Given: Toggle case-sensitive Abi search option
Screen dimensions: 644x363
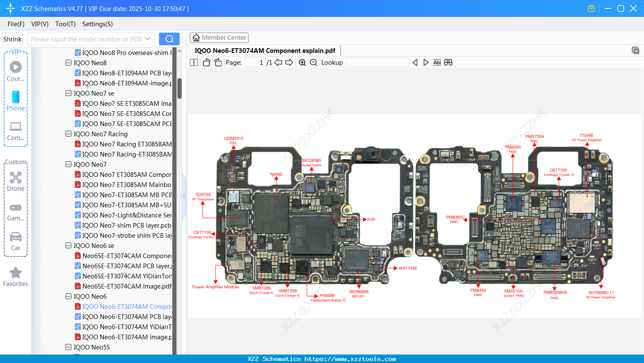Looking at the screenshot, I should [437, 62].
